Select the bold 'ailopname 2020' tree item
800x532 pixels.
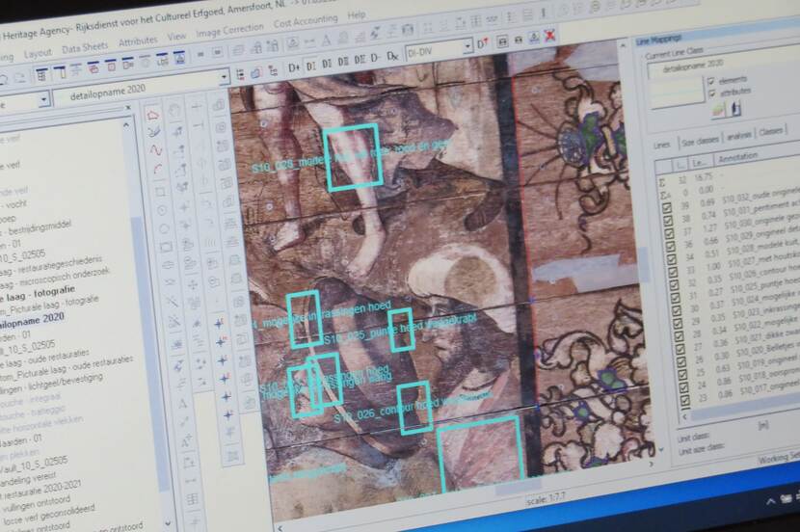(33, 321)
